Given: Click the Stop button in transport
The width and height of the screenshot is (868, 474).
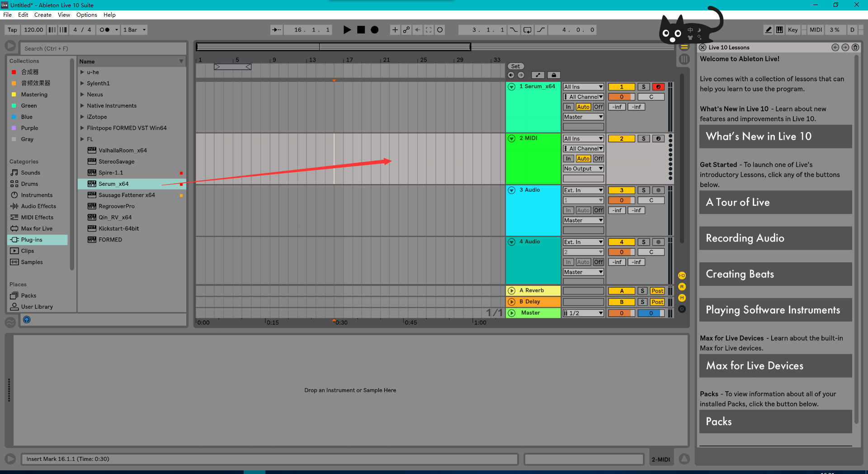Looking at the screenshot, I should click(361, 30).
